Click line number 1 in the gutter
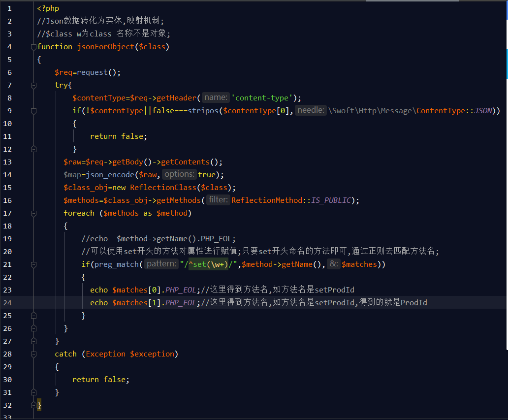The width and height of the screenshot is (508, 420). [x=9, y=8]
